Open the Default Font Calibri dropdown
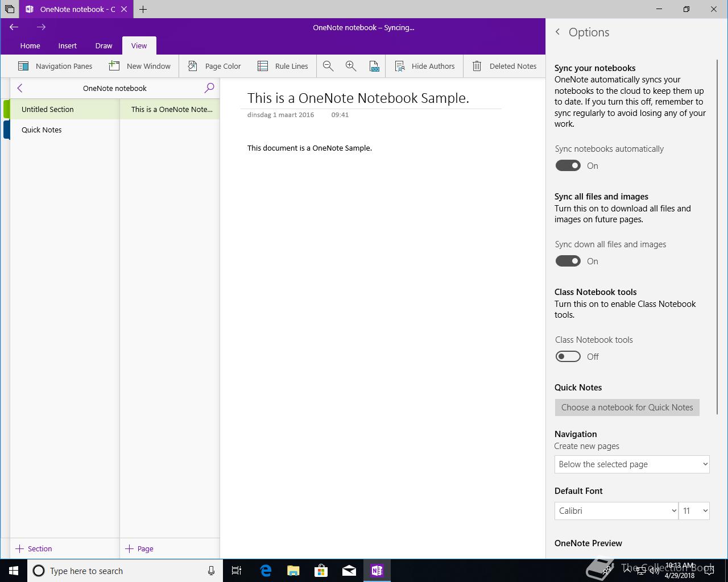The height and width of the screenshot is (582, 728). pyautogui.click(x=617, y=511)
